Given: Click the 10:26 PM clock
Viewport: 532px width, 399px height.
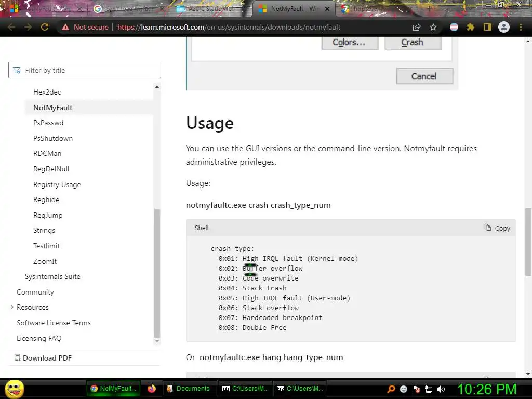Looking at the screenshot, I should (x=487, y=389).
